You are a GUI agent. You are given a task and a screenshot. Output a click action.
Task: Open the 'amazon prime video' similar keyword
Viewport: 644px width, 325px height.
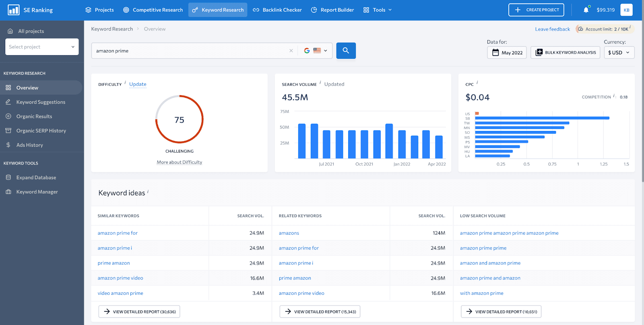click(x=120, y=278)
